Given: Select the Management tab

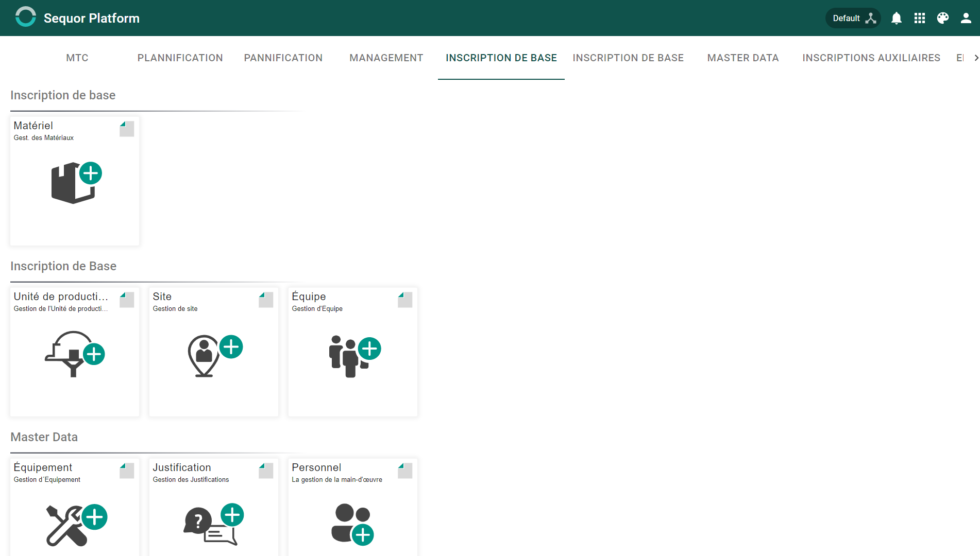Looking at the screenshot, I should point(386,58).
